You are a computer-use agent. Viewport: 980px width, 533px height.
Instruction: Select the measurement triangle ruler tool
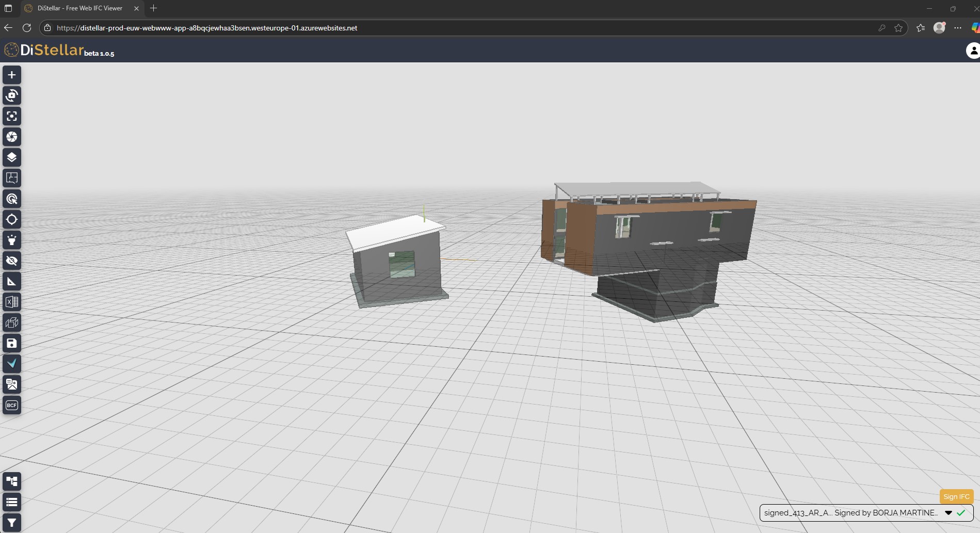click(x=12, y=281)
